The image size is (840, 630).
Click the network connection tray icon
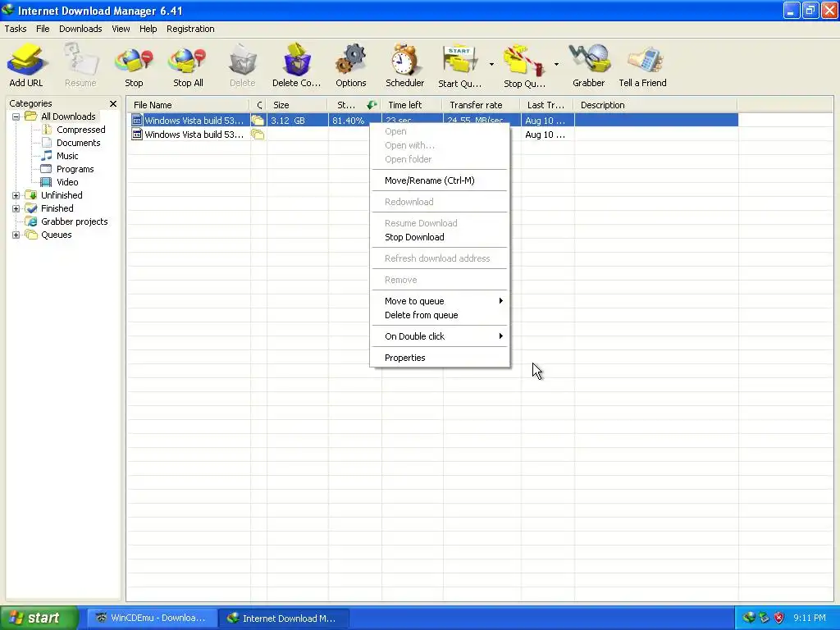[765, 619]
